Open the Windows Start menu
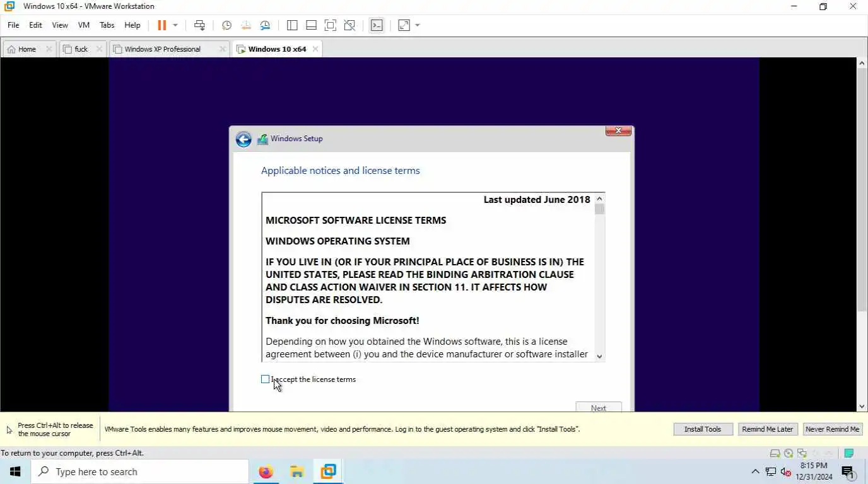Screen dimensions: 868x484 15,471
